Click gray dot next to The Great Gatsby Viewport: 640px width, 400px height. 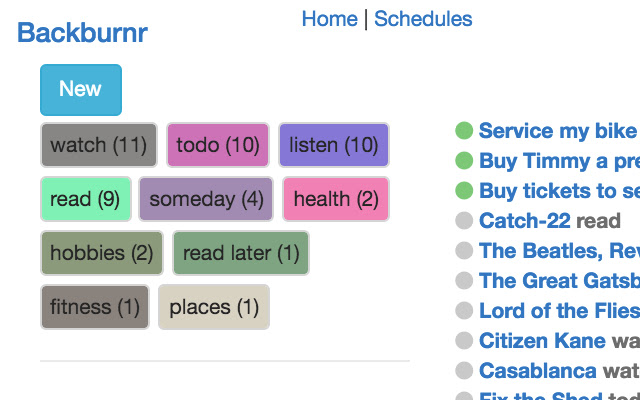click(x=464, y=280)
